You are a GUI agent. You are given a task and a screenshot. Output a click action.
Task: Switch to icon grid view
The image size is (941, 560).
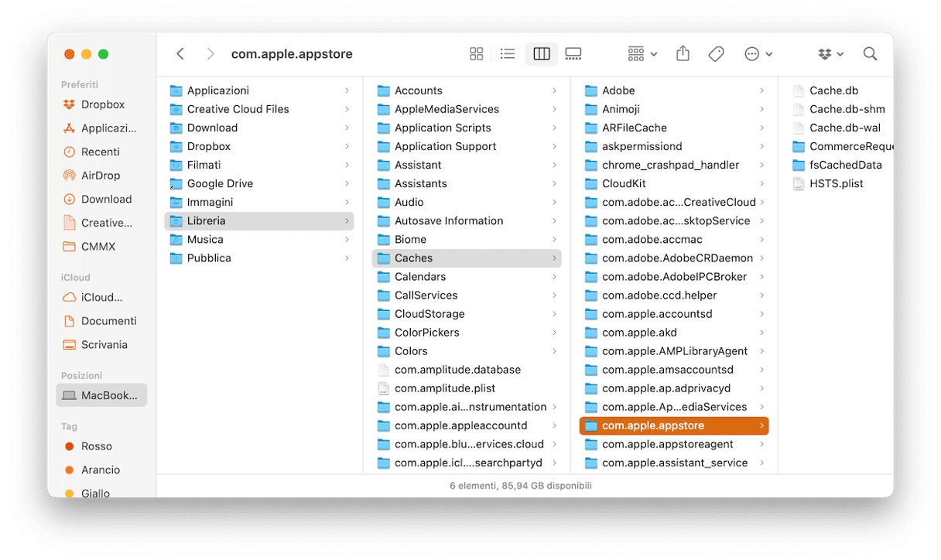pos(477,54)
